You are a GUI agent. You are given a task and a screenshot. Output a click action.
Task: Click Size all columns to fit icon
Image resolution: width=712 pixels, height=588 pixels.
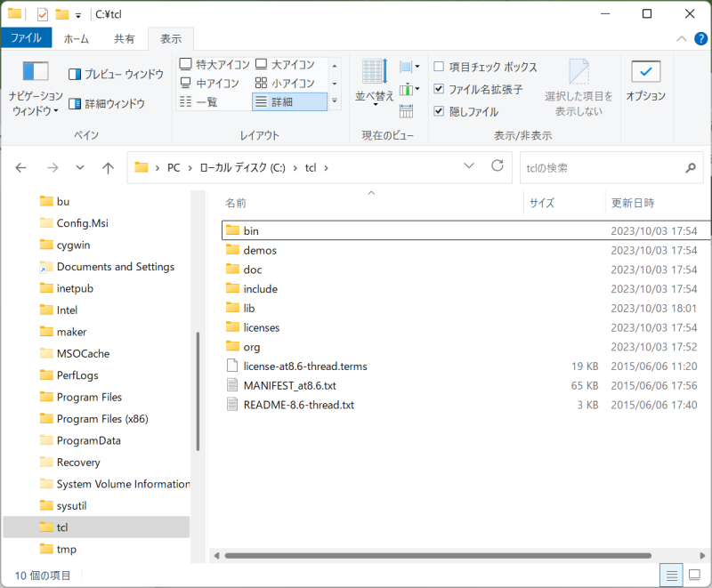coord(407,110)
